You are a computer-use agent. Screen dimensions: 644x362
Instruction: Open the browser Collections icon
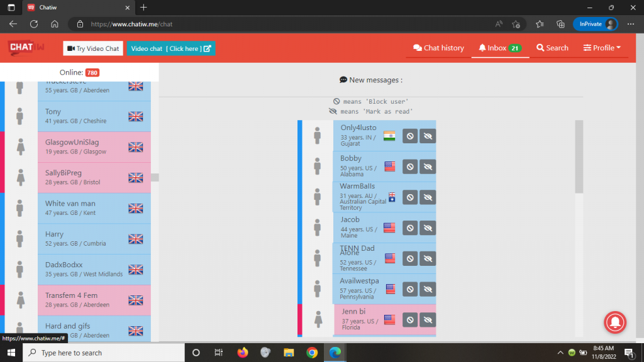(560, 24)
